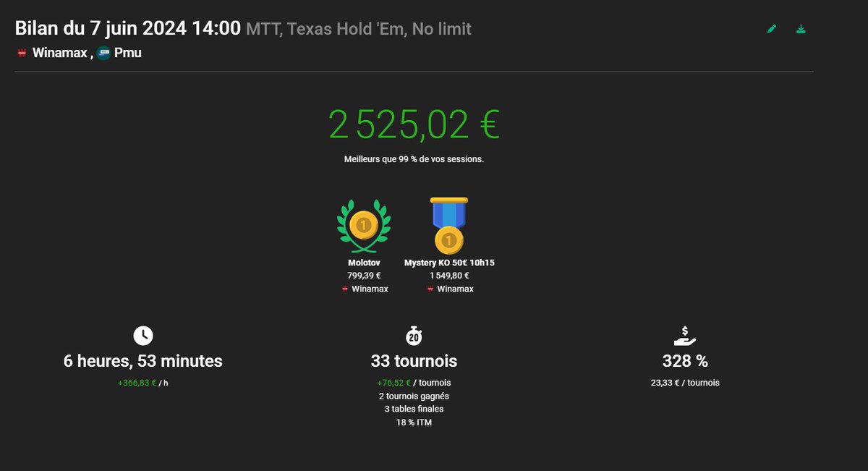Click the 33 tournois count

414,361
